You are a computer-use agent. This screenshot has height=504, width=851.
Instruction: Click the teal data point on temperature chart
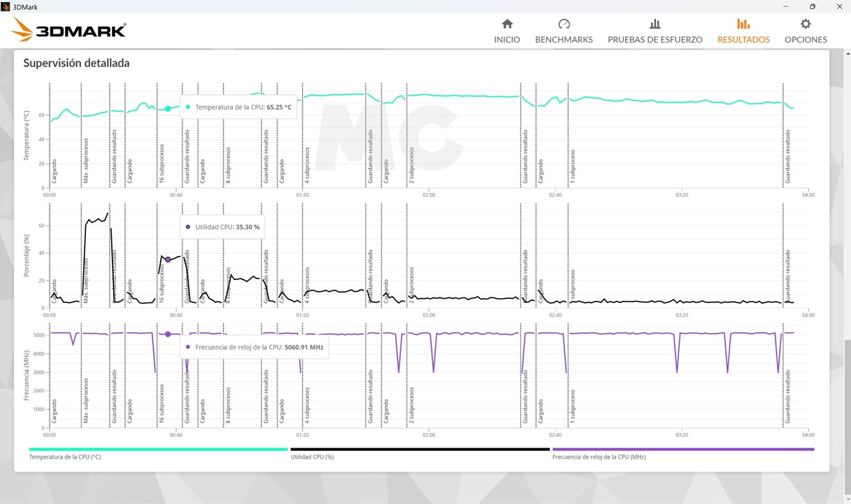coord(168,109)
